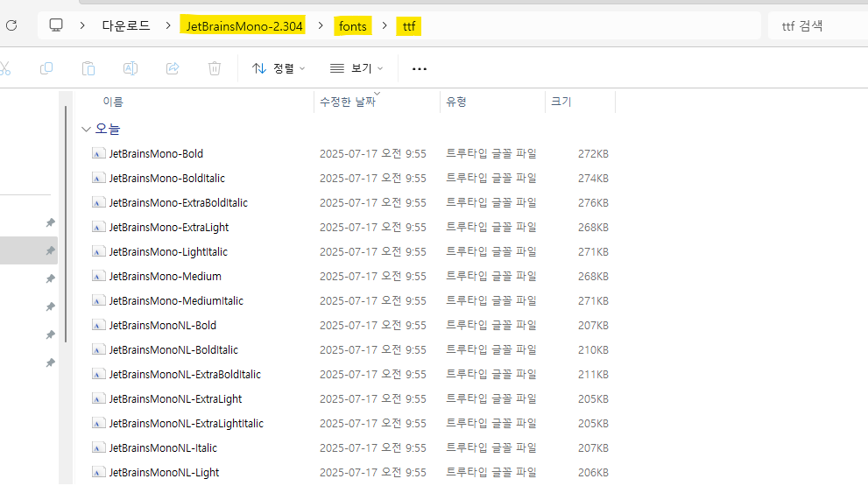The height and width of the screenshot is (500, 868).
Task: Go to 다운로드 in breadcrumb
Action: [x=125, y=25]
